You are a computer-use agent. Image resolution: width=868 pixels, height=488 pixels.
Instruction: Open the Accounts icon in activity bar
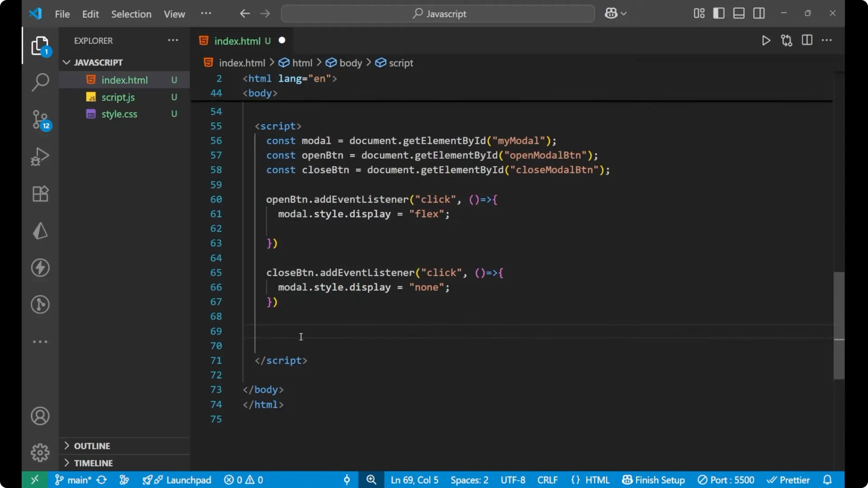click(40, 416)
